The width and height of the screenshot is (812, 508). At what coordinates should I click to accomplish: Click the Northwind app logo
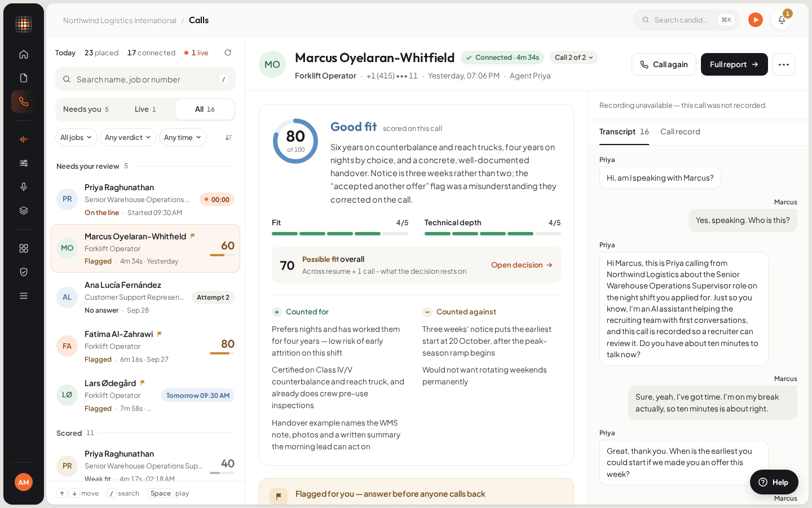[x=24, y=24]
